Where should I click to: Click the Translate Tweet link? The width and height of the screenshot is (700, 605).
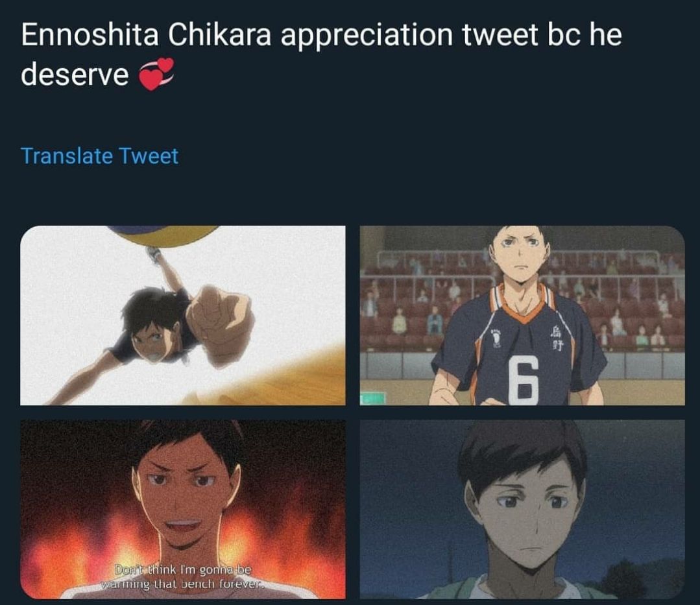click(99, 156)
